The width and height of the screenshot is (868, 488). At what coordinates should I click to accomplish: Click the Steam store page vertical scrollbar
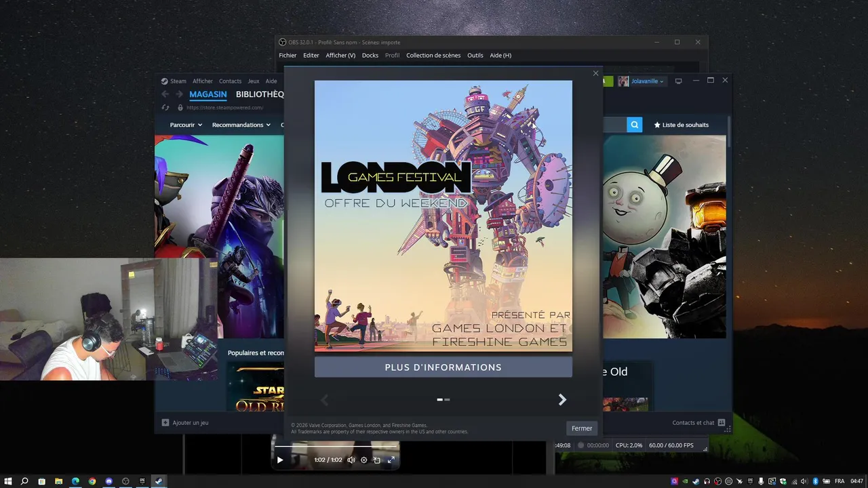pyautogui.click(x=729, y=132)
